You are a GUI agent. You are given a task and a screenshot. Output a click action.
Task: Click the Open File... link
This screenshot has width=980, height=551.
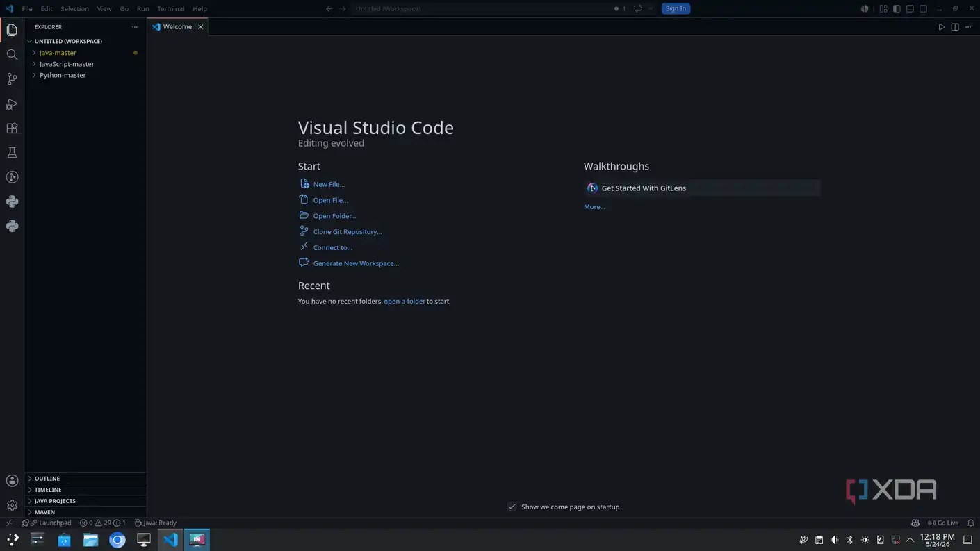330,200
